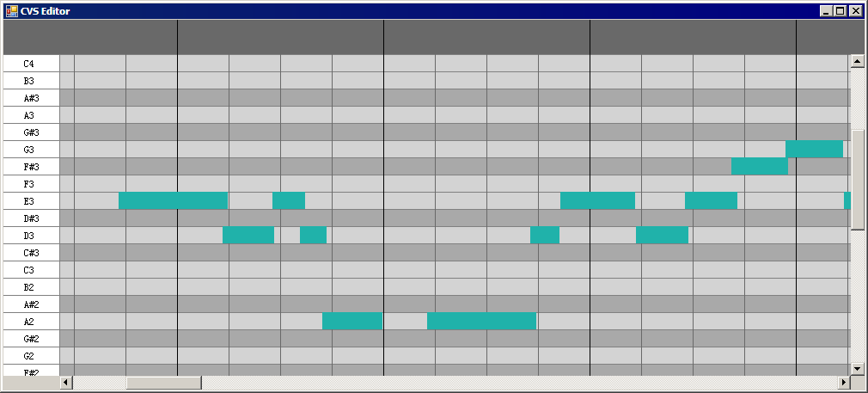Click the horizontal scrollbar right arrow
This screenshot has width=868, height=393.
click(844, 382)
